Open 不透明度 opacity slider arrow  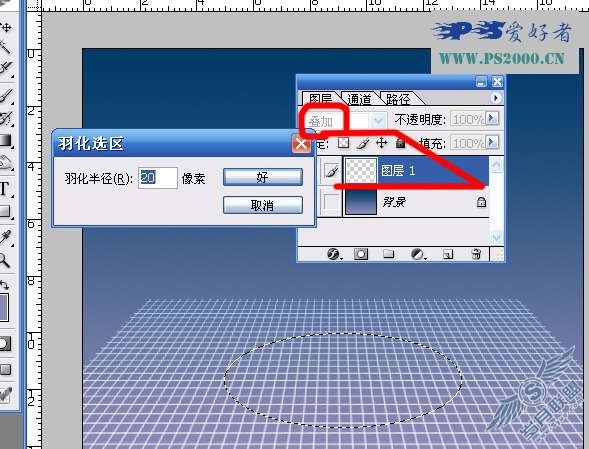click(x=491, y=119)
